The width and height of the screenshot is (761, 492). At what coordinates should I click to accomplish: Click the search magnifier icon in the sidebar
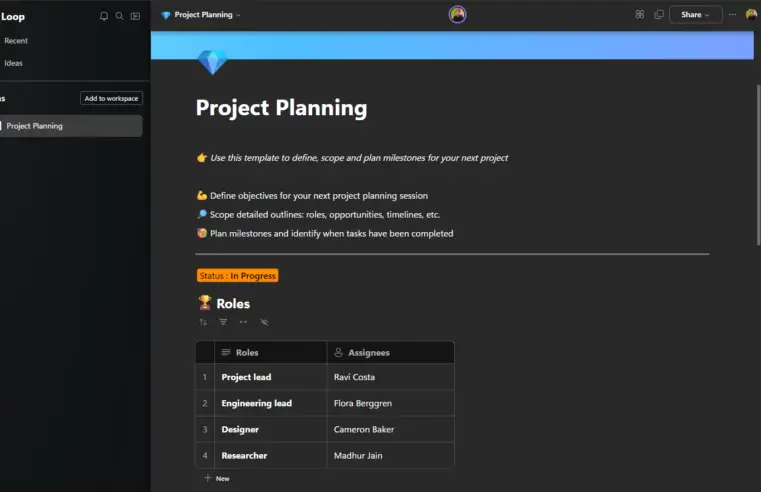pyautogui.click(x=120, y=16)
